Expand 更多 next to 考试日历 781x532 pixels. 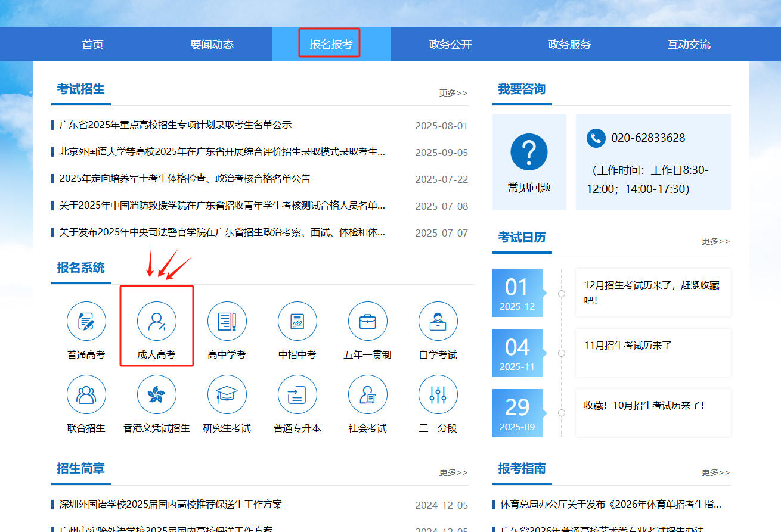715,241
